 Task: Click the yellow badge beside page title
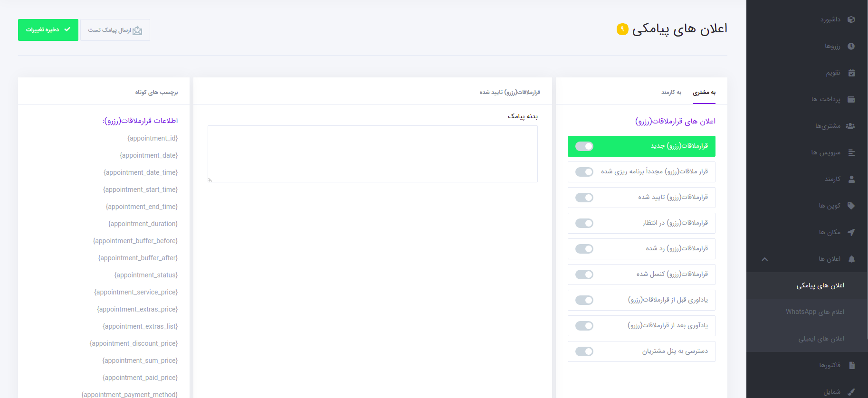(622, 29)
